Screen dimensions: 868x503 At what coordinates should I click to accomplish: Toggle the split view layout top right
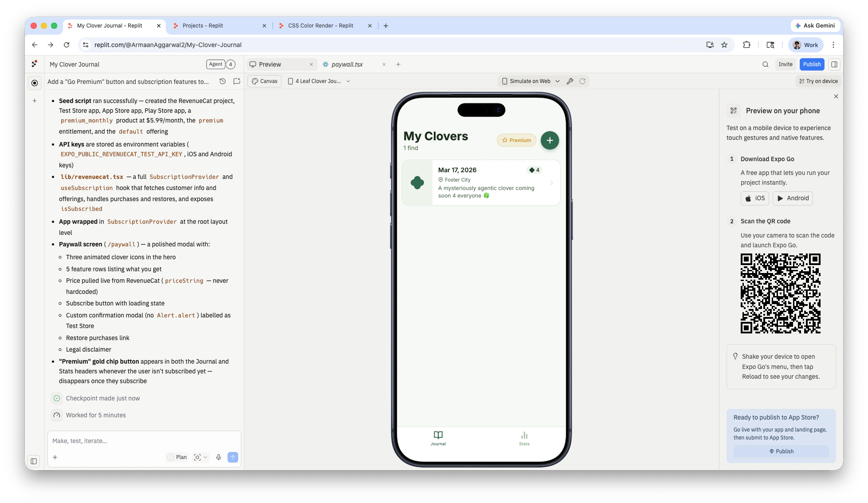pos(834,64)
